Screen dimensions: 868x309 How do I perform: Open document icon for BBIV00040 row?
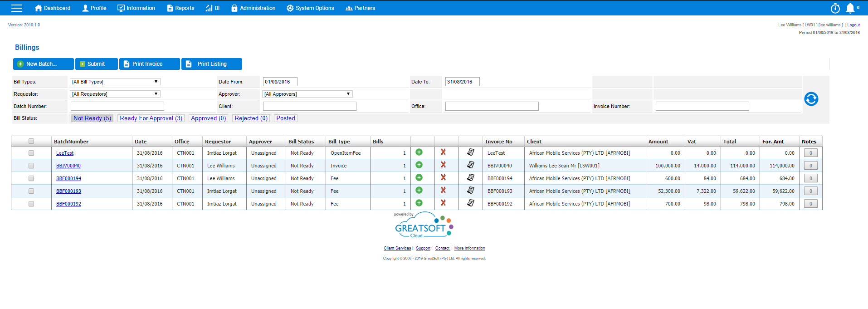(x=471, y=165)
